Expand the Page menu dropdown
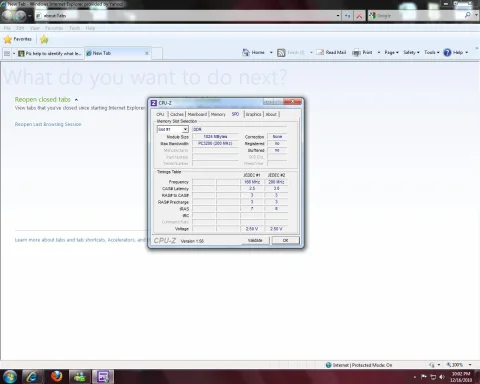 tap(391, 52)
